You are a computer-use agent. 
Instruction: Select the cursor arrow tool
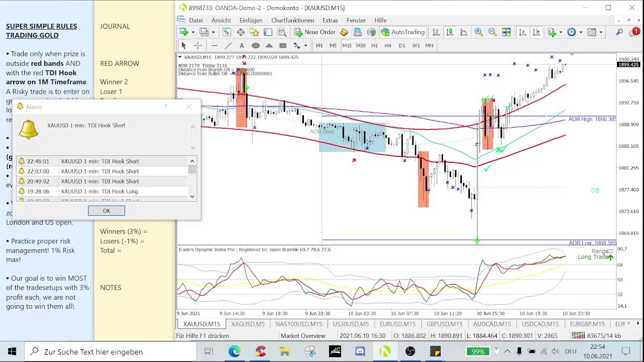[x=184, y=46]
